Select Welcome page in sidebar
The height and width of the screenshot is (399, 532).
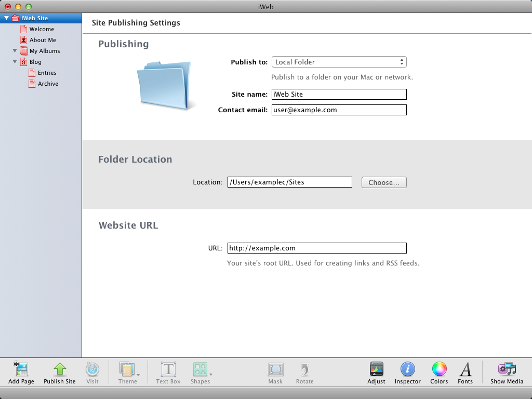42,29
